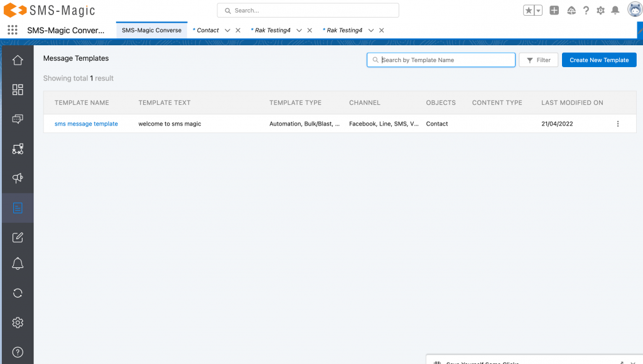643x364 pixels.
Task: Open the favorites list dropdown next to the star
Action: tap(539, 9)
